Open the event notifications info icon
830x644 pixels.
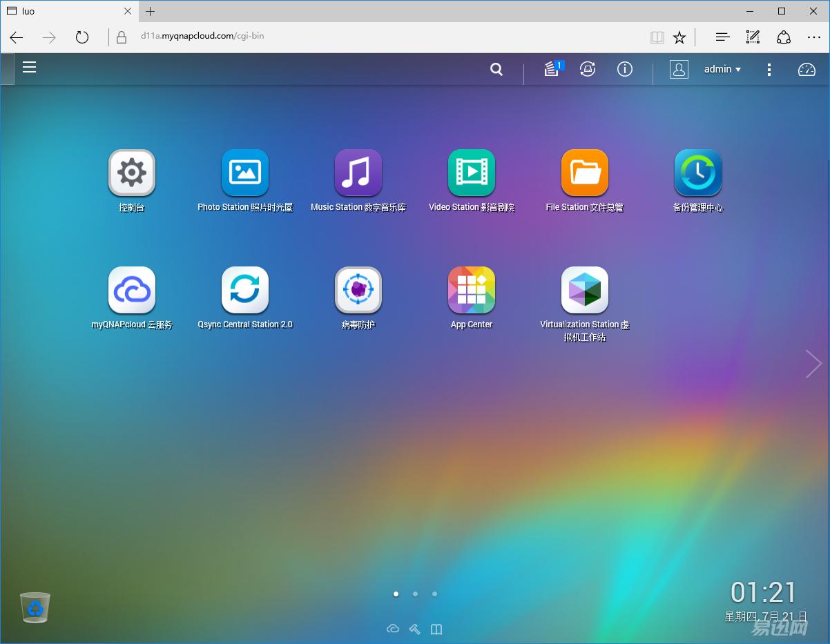pos(625,69)
